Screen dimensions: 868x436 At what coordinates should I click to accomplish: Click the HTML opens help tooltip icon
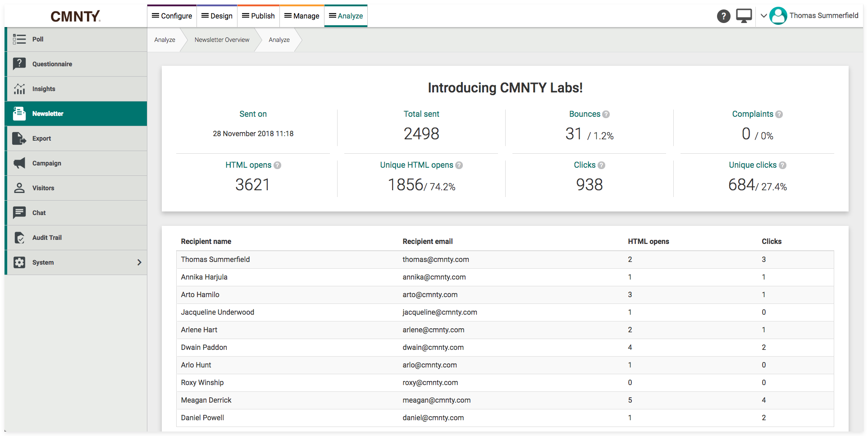[278, 165]
